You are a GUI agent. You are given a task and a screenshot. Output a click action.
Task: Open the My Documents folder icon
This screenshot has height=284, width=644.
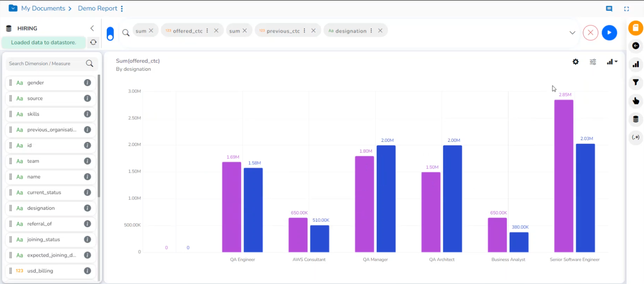[x=13, y=8]
